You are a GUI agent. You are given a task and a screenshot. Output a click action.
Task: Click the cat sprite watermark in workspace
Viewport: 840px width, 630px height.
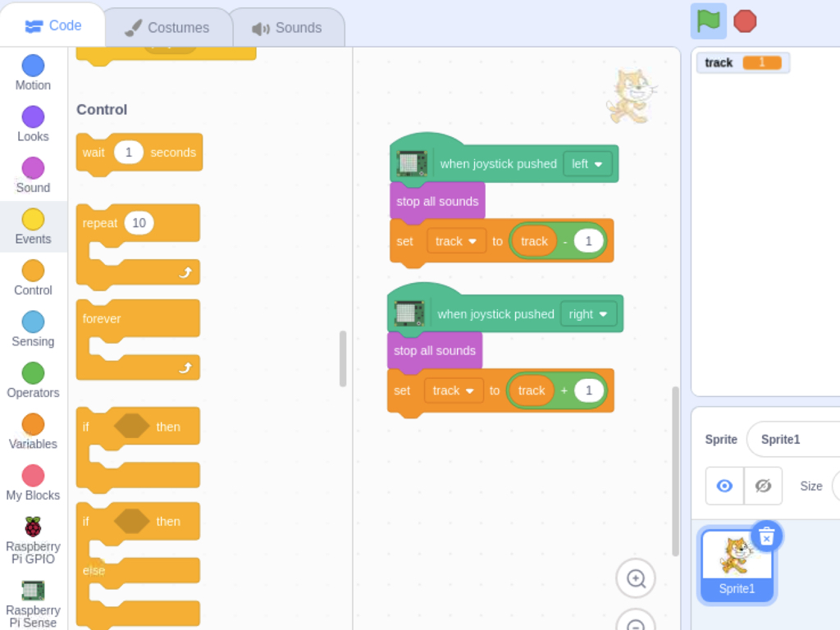coord(632,96)
